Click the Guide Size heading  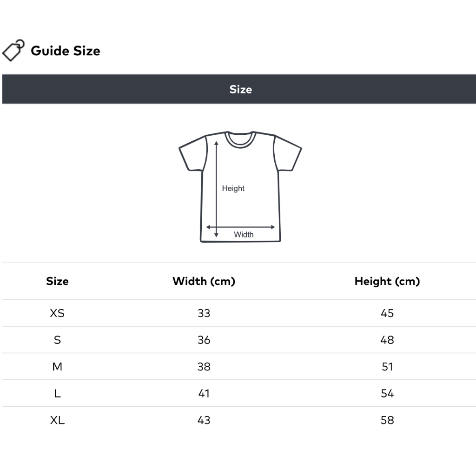click(x=66, y=51)
